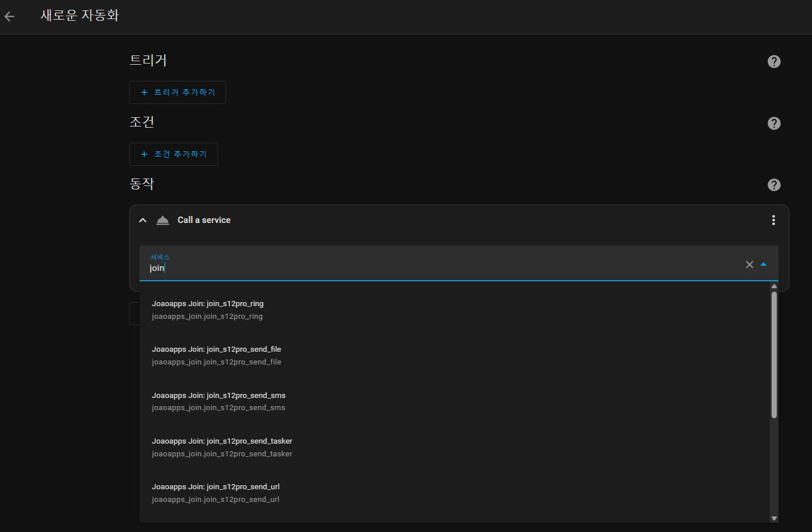Open the Call a service overflow menu

coord(773,220)
